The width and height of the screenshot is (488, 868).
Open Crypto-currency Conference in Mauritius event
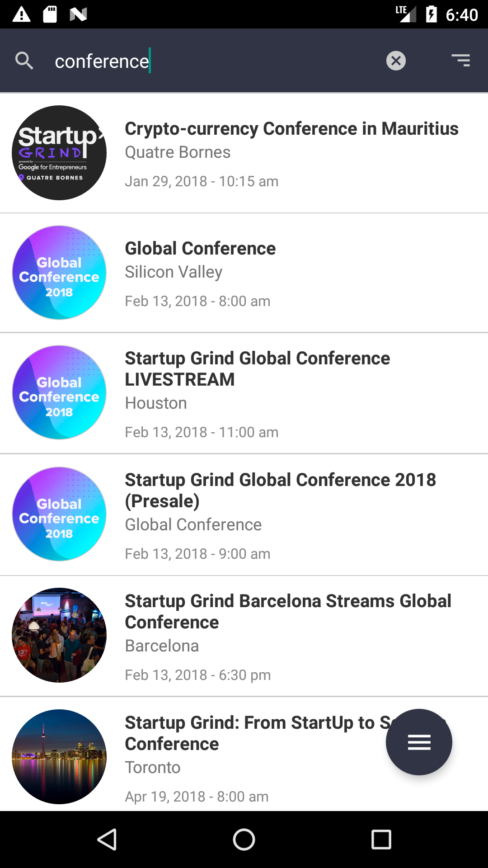pos(291,129)
